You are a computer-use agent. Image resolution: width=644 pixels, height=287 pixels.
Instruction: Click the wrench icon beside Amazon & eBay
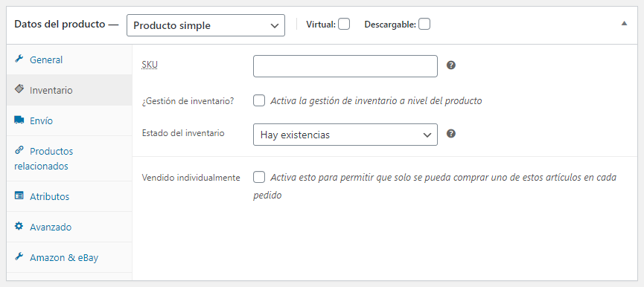point(19,257)
